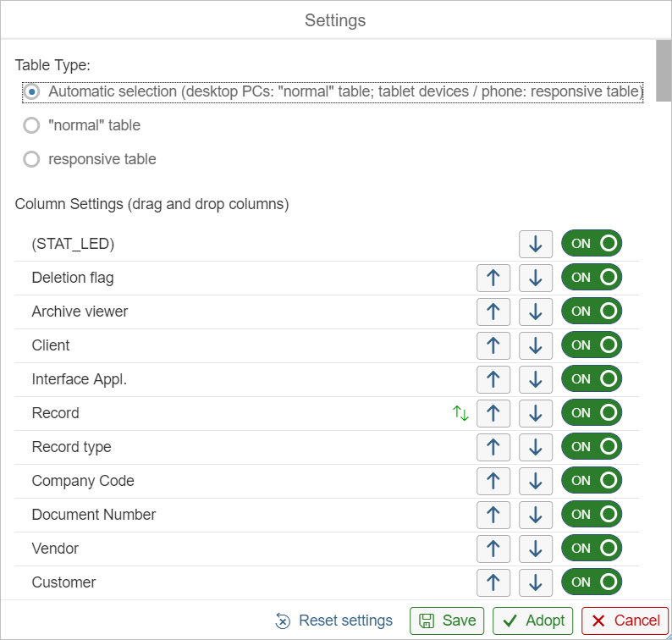Screen dimensions: 672x640
Task: Move Customer column down
Action: [535, 582]
